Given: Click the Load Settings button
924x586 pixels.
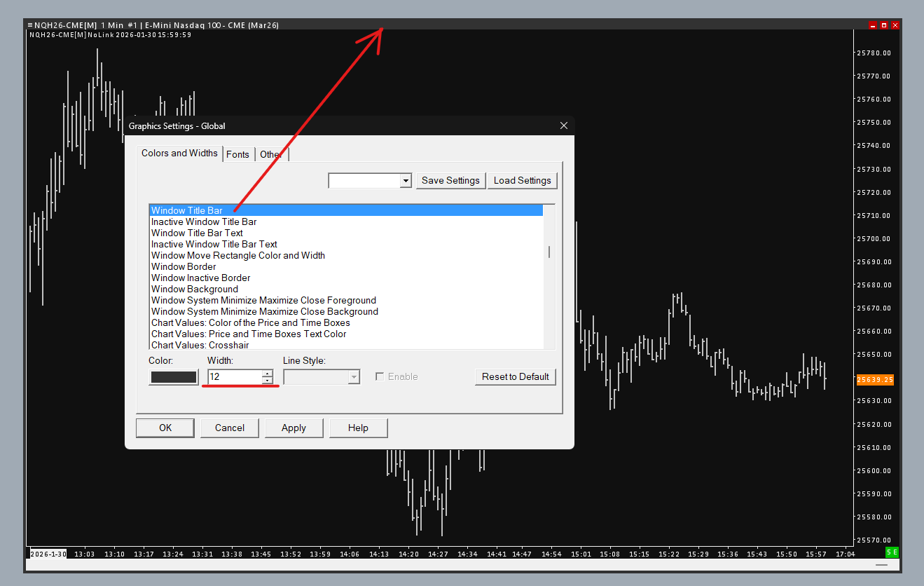Looking at the screenshot, I should click(x=523, y=180).
